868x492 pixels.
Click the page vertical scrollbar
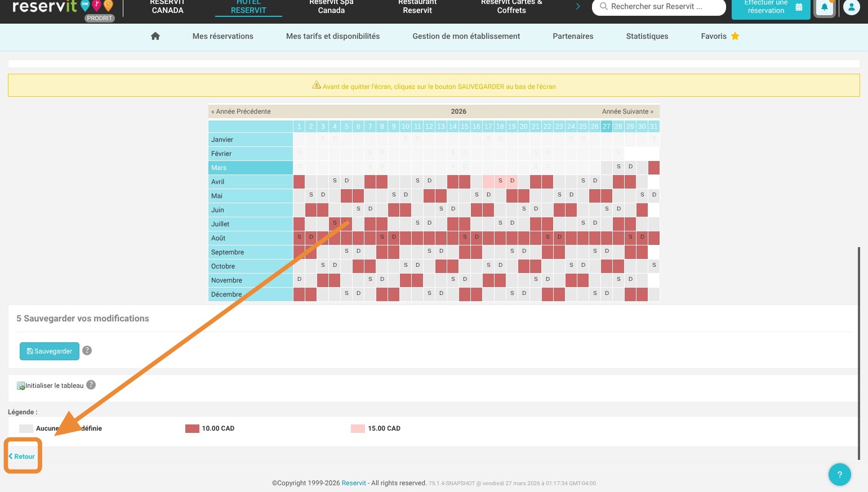859,353
